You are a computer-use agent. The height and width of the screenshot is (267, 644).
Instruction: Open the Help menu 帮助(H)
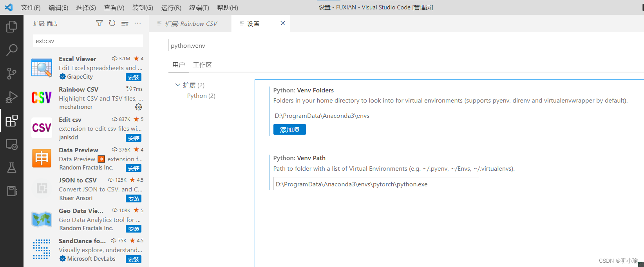tap(228, 7)
